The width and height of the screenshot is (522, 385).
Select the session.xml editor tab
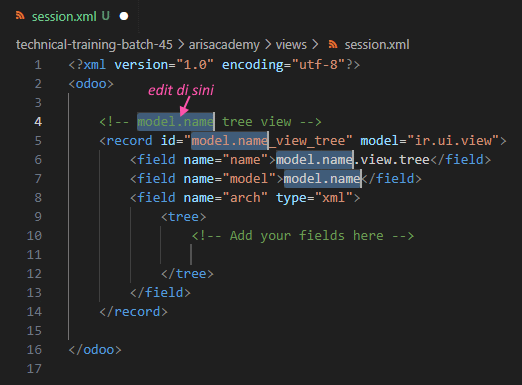[72, 16]
